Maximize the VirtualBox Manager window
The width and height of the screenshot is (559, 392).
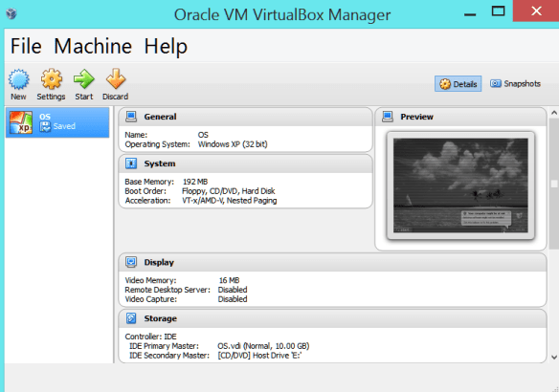pyautogui.click(x=498, y=11)
